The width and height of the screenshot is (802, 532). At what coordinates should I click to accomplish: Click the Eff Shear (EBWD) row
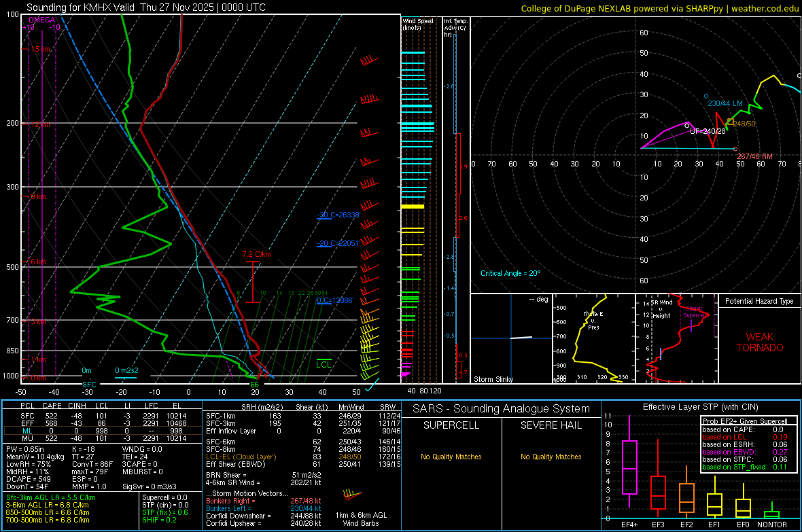click(x=303, y=465)
